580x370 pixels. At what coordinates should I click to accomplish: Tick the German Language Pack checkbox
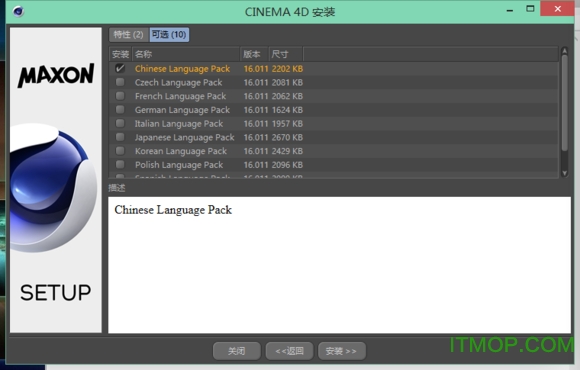tap(120, 110)
